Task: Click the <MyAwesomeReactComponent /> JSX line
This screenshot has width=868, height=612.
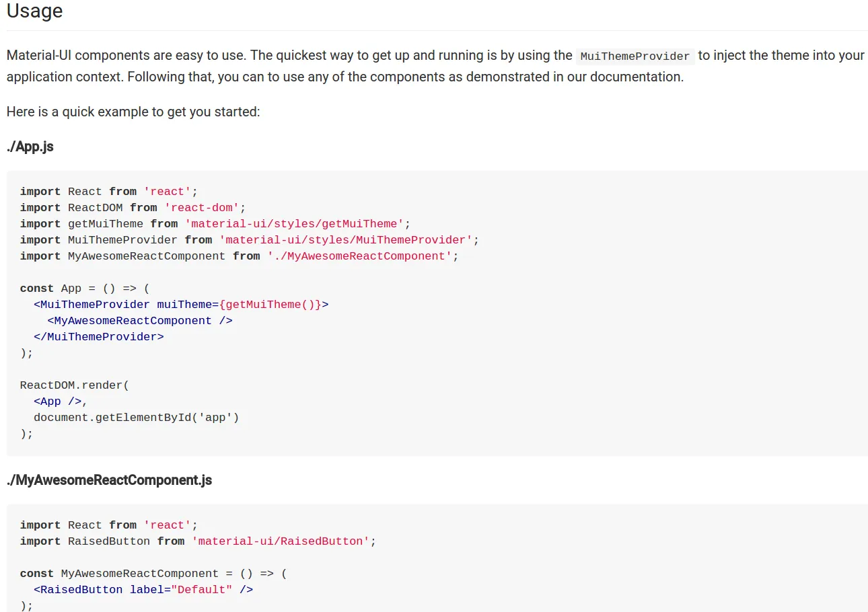Action: click(x=140, y=321)
